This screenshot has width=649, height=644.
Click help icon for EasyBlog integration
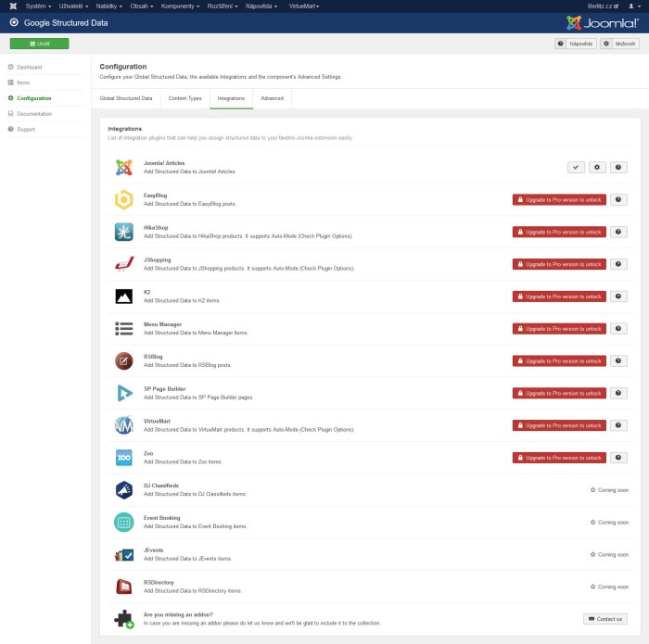coord(618,199)
